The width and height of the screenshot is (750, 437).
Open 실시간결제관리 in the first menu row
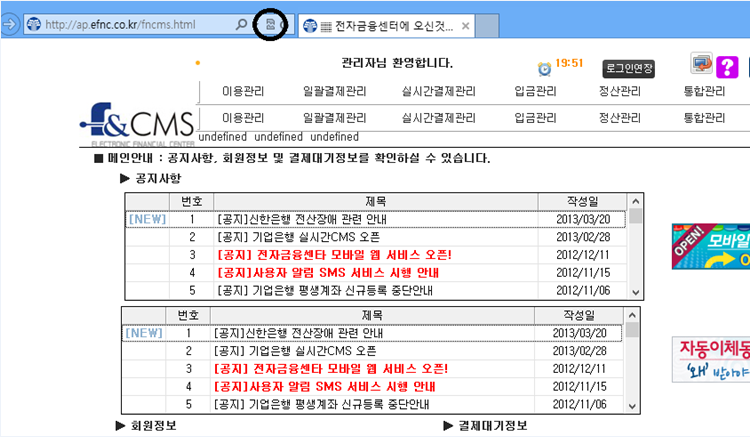439,91
